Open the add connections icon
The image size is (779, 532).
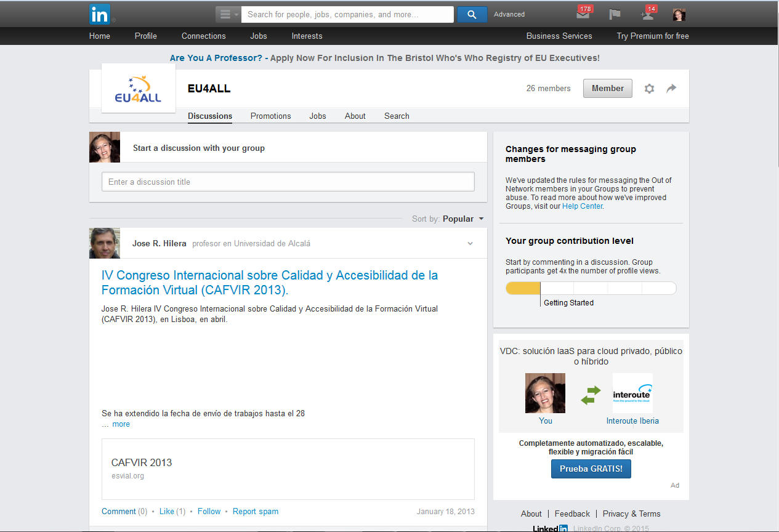[647, 14]
